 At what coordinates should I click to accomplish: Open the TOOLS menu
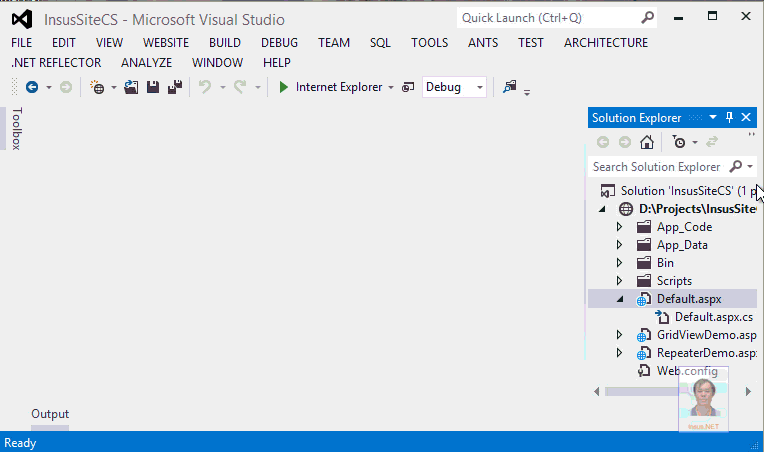coord(429,43)
